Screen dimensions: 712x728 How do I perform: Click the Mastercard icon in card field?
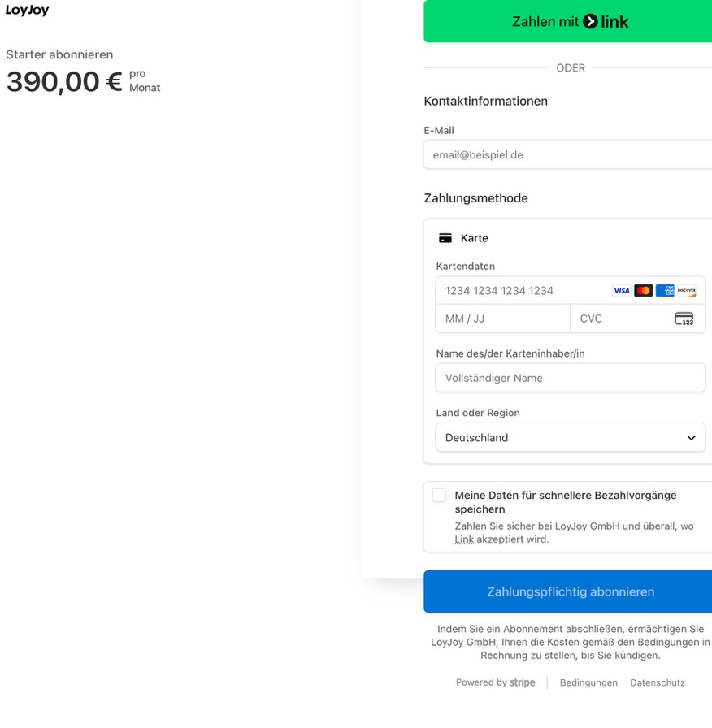(x=644, y=290)
